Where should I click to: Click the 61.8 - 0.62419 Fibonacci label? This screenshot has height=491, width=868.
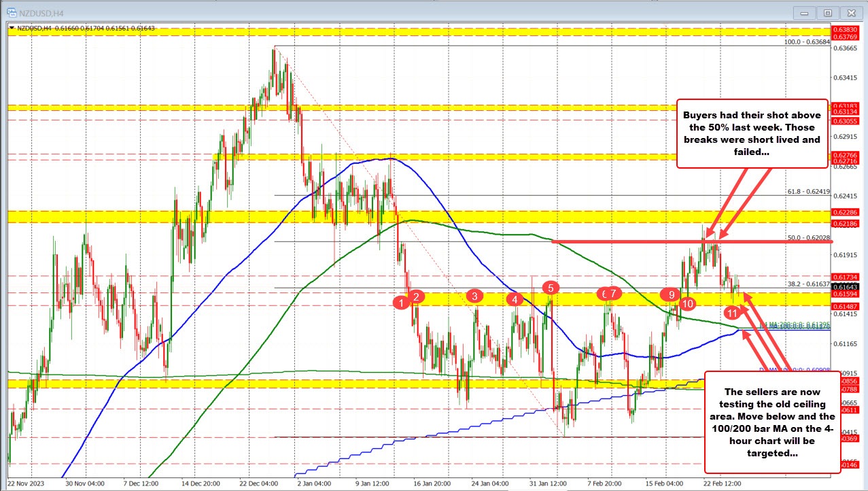tap(808, 191)
